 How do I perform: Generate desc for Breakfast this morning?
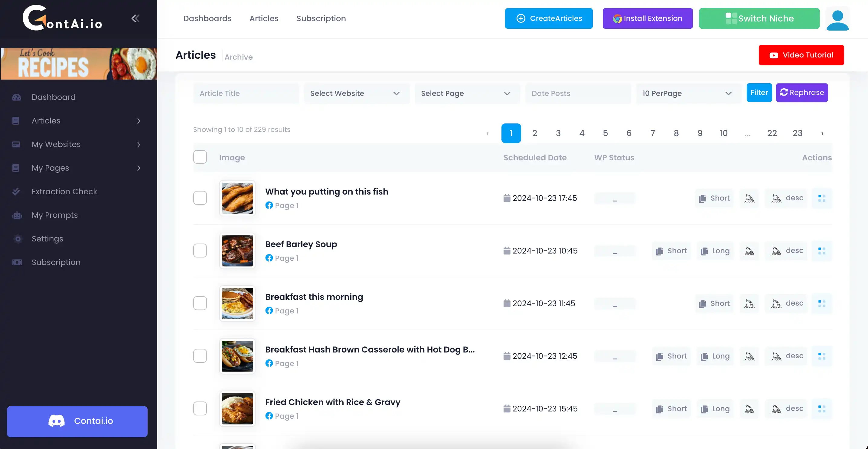[786, 303]
